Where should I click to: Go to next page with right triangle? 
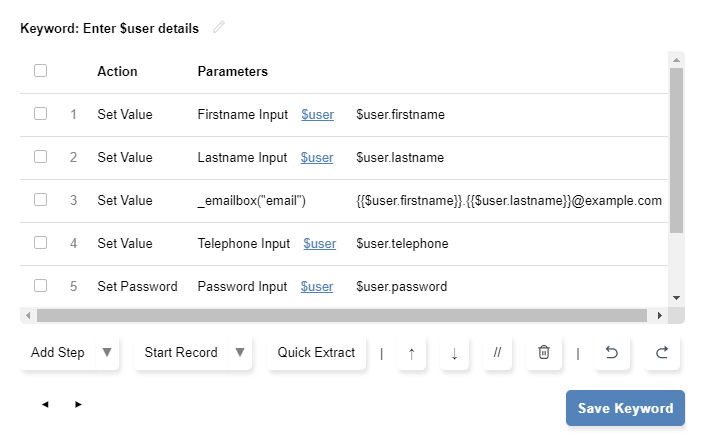pos(78,405)
